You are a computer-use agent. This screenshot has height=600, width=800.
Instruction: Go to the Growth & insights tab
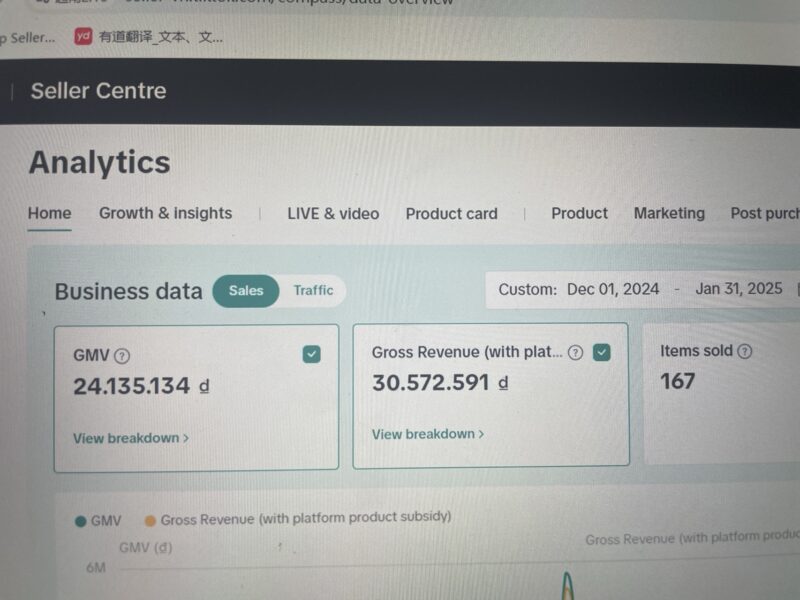(x=165, y=213)
